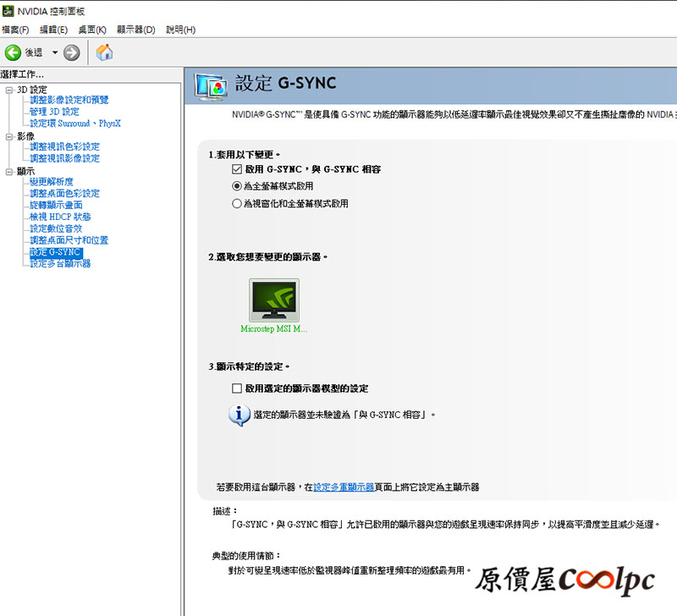Collapse the 3D 設定 tree node
The width and height of the screenshot is (677, 616).
pyautogui.click(x=9, y=91)
